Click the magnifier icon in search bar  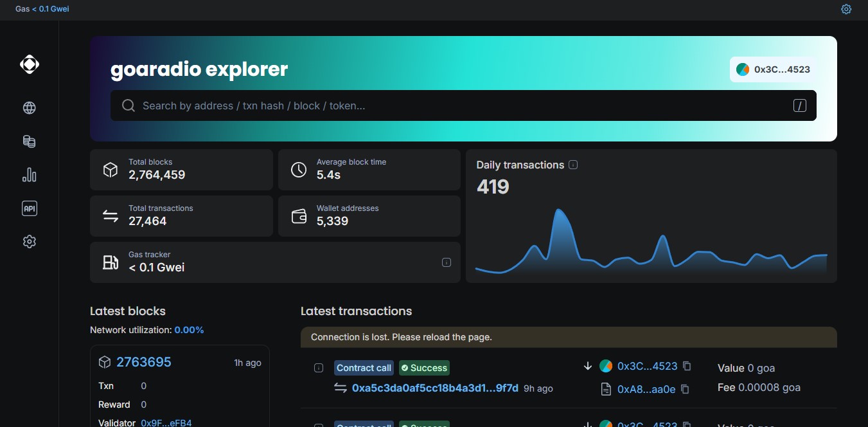click(x=128, y=105)
